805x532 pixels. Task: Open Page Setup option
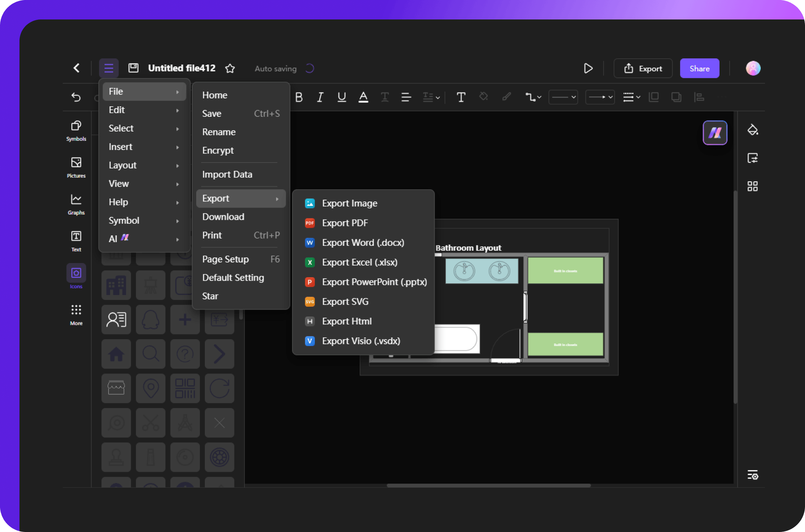pyautogui.click(x=241, y=259)
